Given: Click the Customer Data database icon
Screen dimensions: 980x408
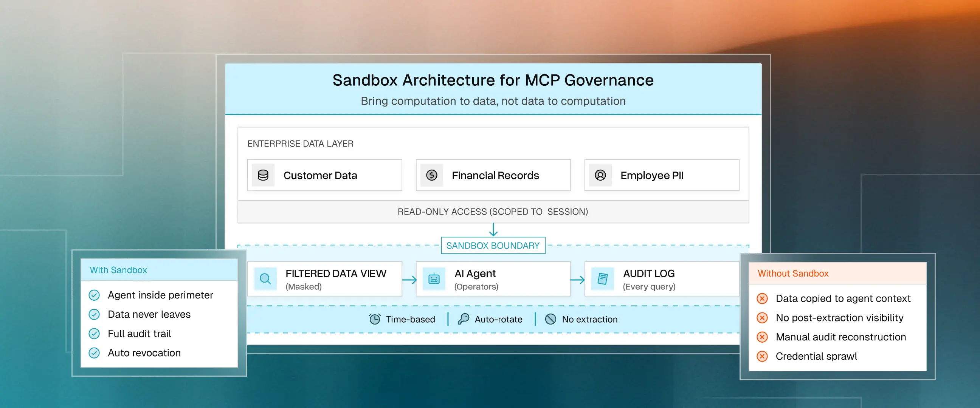Looking at the screenshot, I should coord(263,175).
